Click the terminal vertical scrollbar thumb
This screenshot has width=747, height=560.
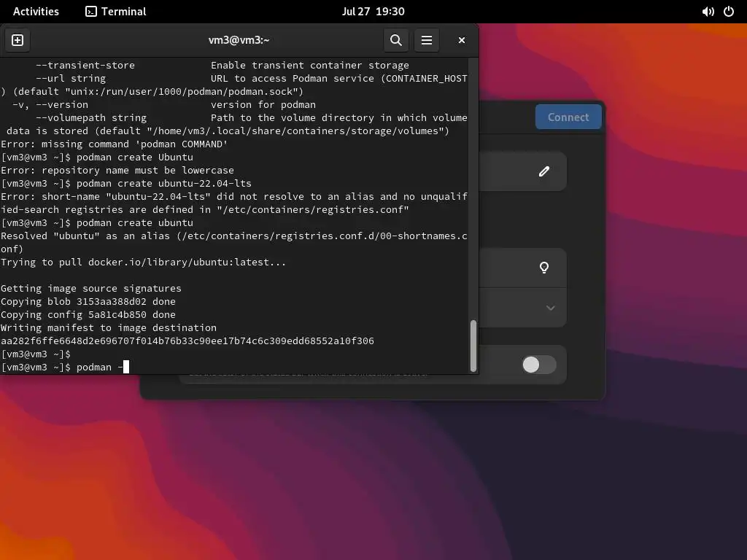(x=473, y=346)
